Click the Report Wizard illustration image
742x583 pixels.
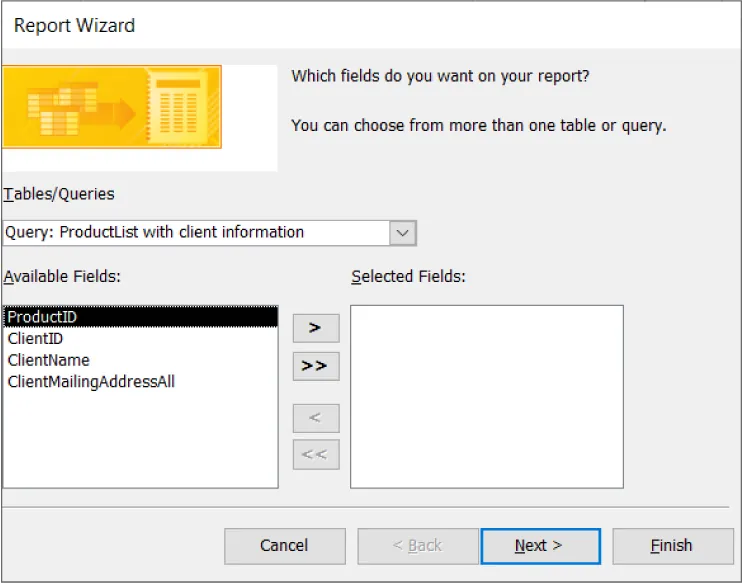[x=112, y=107]
